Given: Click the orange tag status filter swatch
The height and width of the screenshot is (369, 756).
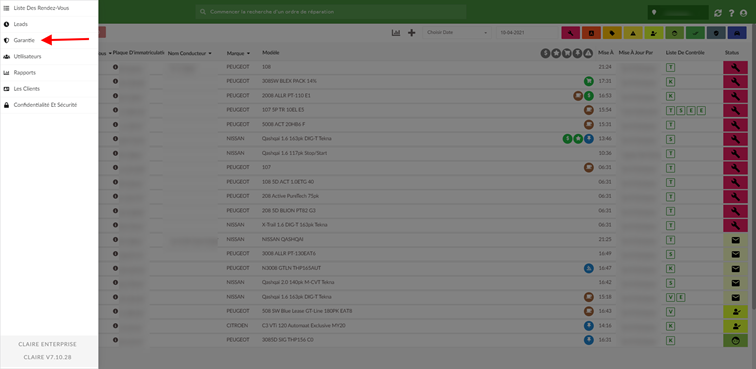Looking at the screenshot, I should click(612, 33).
